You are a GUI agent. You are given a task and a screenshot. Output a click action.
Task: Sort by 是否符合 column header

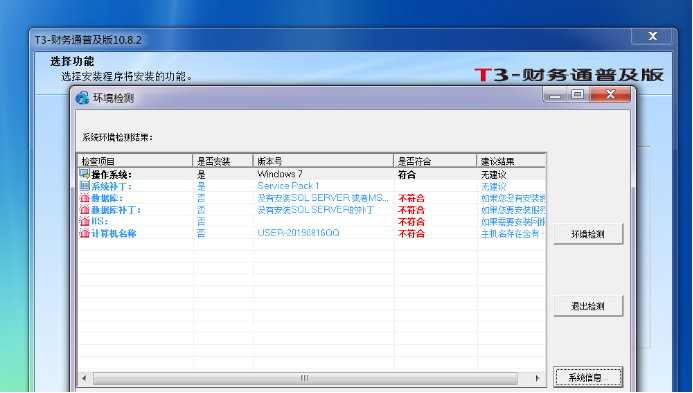click(x=435, y=161)
